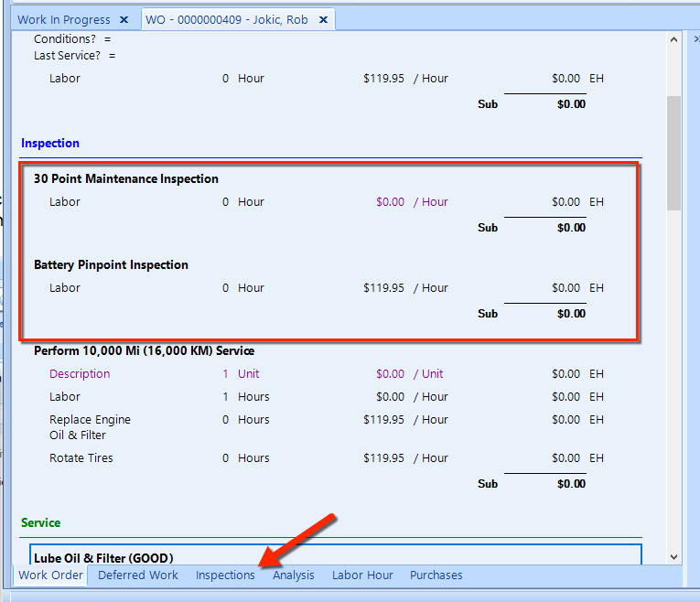This screenshot has width=700, height=602.
Task: Select 30 Point Maintenance Inspection job
Action: pos(126,178)
